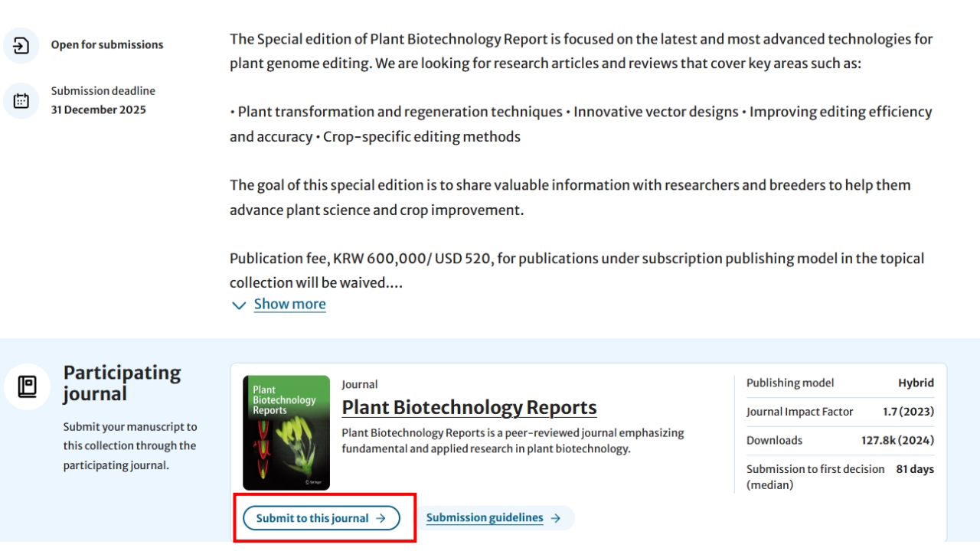
Task: Click the Plant Biotechnology Reports cover image
Action: pos(286,432)
